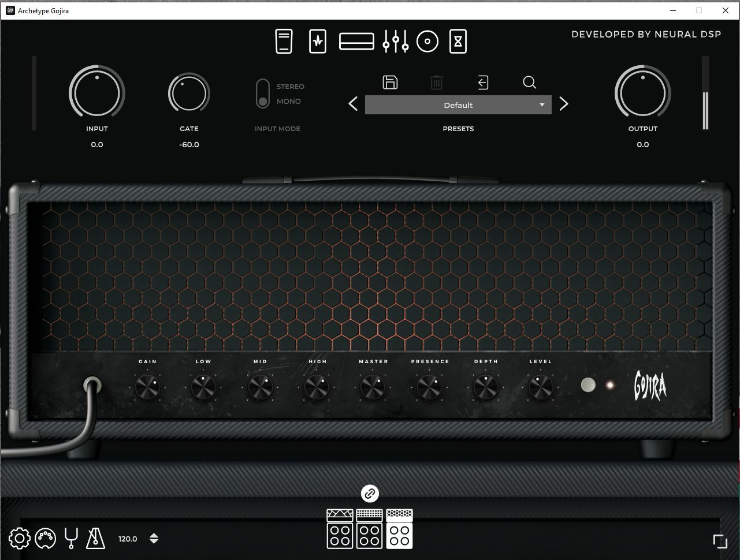The width and height of the screenshot is (740, 560).
Task: Click input value 0.0
Action: pyautogui.click(x=97, y=144)
